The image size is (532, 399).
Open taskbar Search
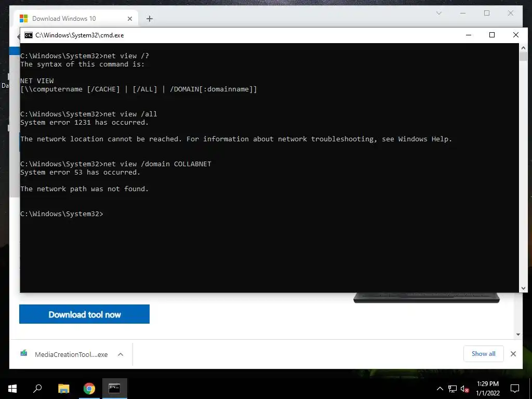pyautogui.click(x=37, y=389)
